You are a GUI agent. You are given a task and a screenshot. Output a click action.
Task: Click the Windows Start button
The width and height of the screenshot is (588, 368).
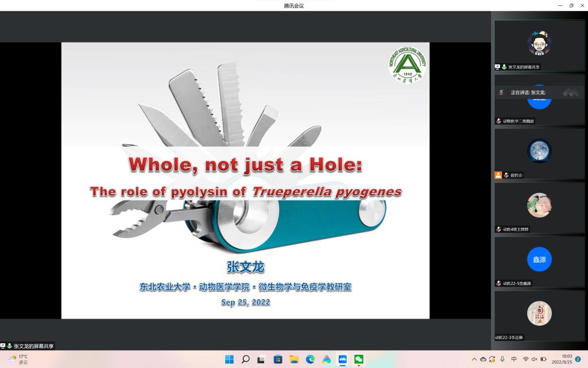[229, 359]
